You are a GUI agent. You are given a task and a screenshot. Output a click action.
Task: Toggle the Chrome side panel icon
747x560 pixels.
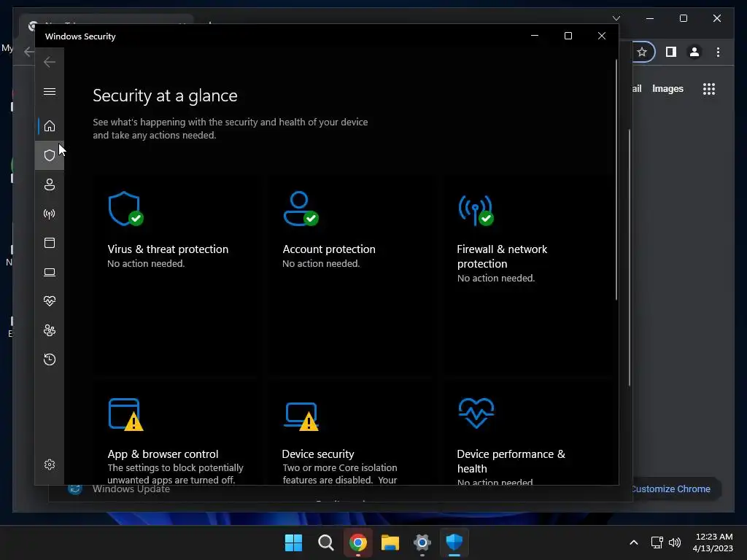point(671,52)
